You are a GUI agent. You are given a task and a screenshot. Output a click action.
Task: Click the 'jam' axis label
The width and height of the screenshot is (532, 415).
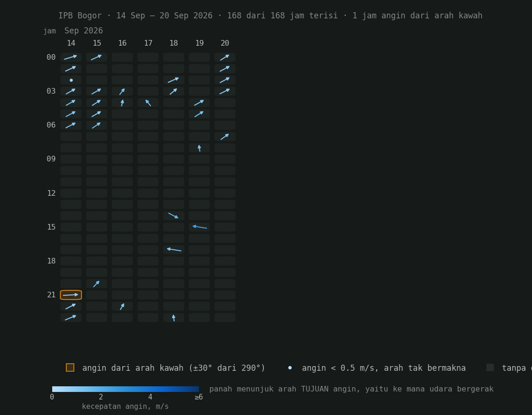49,31
